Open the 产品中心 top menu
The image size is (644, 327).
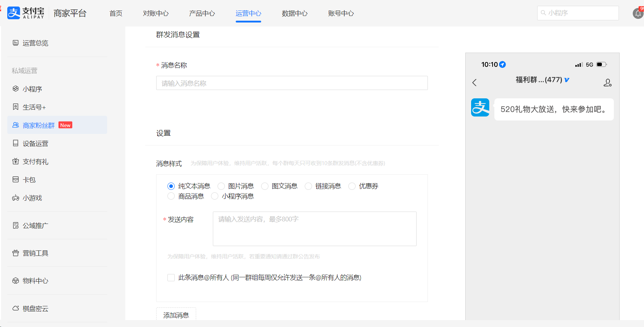pos(202,13)
